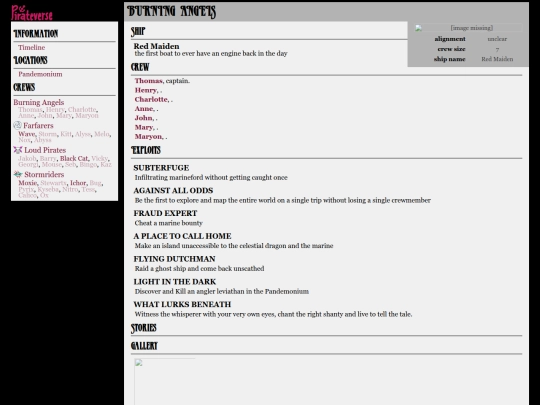Open Anne in the sidebar list
The image size is (540, 405).
[26, 115]
